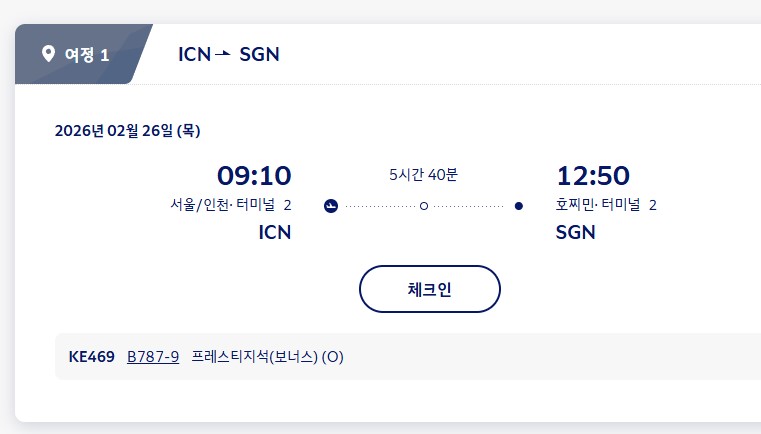Click the hollow midpoint circle on the flight timeline

pos(424,207)
